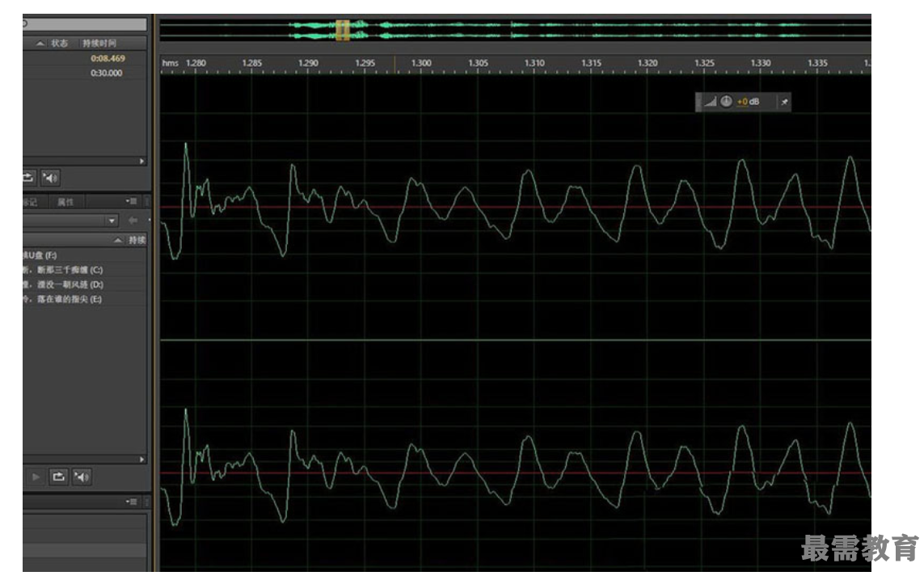Toggle auto-play speaker icon in the upper panel
The width and height of the screenshot is (924, 580).
(x=50, y=178)
